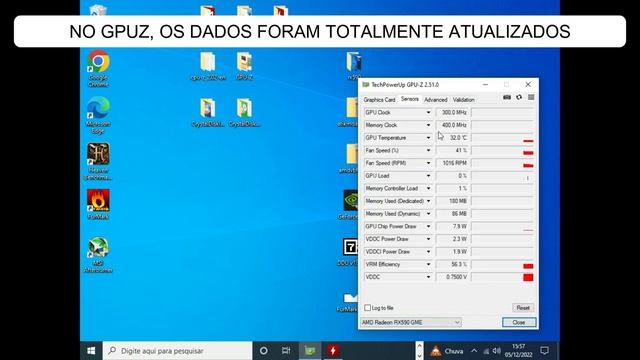Click the 32.0 °C temperature value
The width and height of the screenshot is (640, 360).
(452, 138)
